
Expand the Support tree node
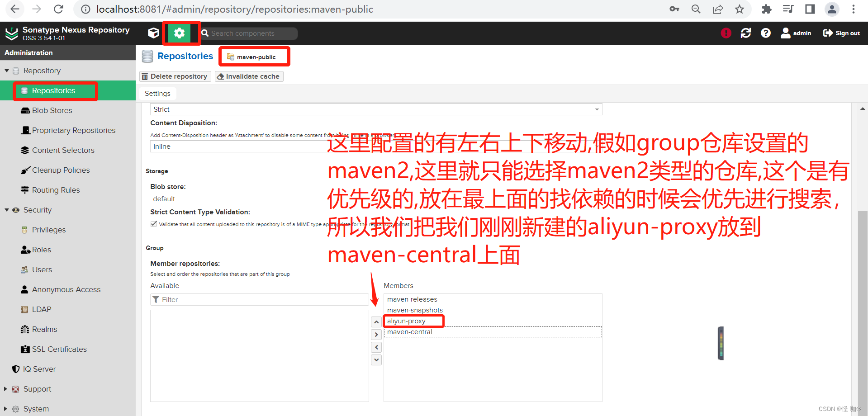point(5,389)
